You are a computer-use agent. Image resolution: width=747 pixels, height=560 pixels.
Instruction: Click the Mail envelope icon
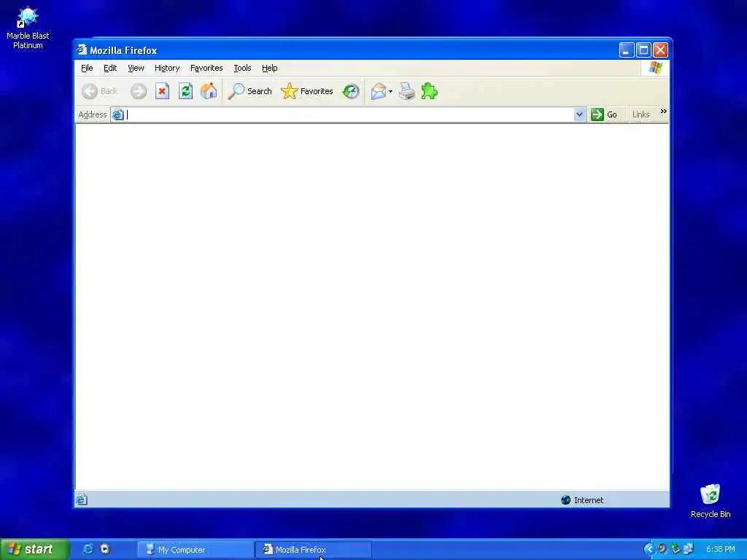(379, 91)
